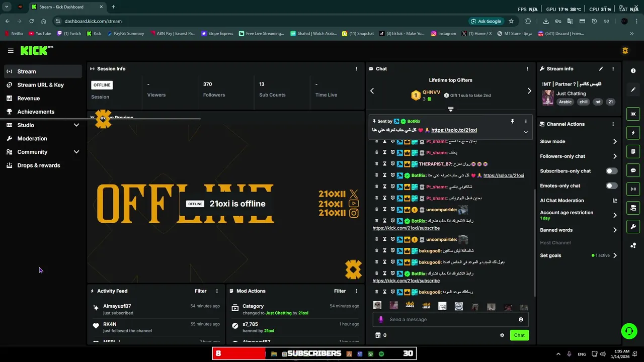644x362 pixels.
Task: Toggle Subscribers-only chat switch
Action: click(611, 171)
